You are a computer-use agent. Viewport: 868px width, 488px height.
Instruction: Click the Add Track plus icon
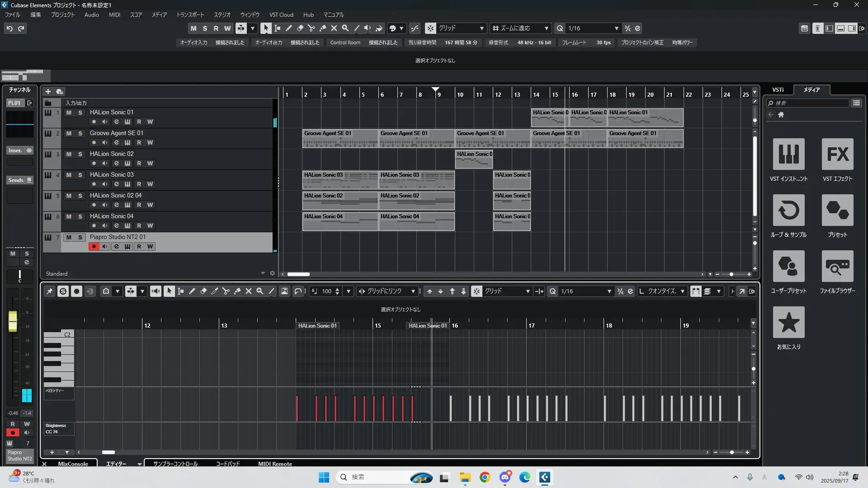point(48,91)
